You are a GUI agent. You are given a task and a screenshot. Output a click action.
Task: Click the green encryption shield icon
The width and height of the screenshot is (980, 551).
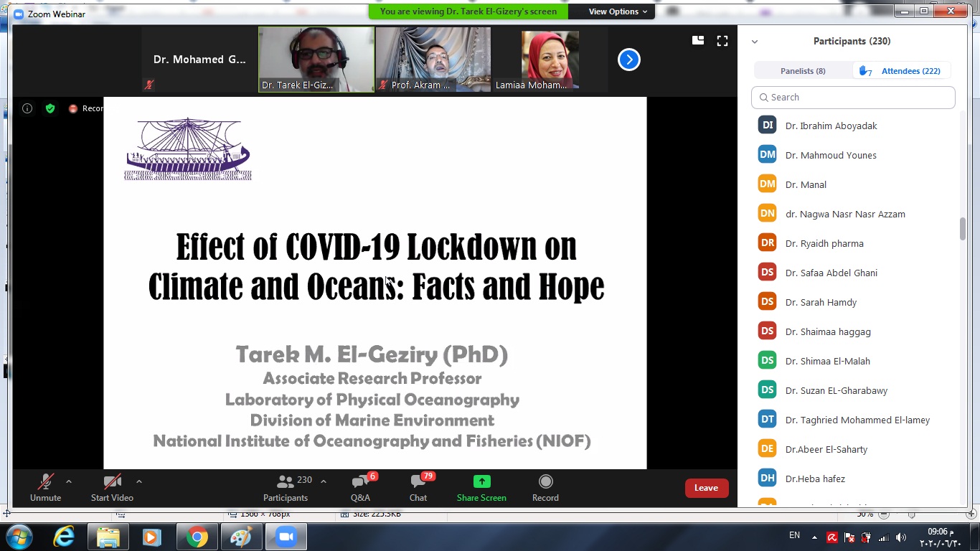pyautogui.click(x=50, y=108)
